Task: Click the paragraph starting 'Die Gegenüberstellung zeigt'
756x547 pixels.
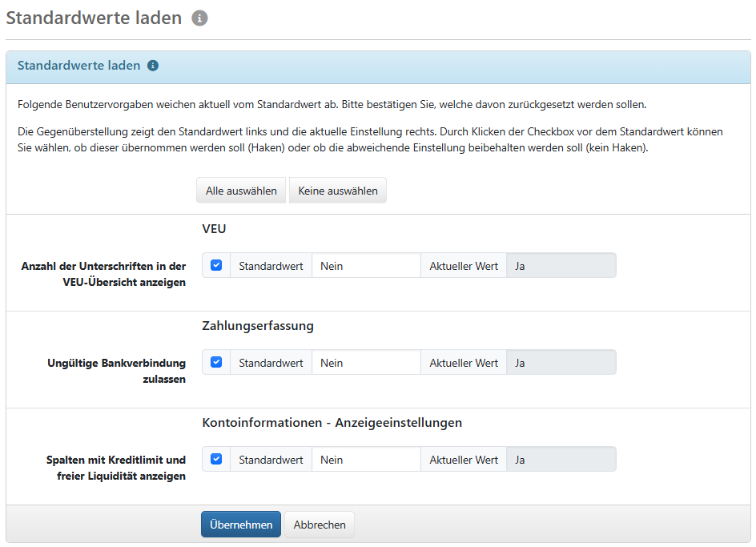Action: click(370, 140)
